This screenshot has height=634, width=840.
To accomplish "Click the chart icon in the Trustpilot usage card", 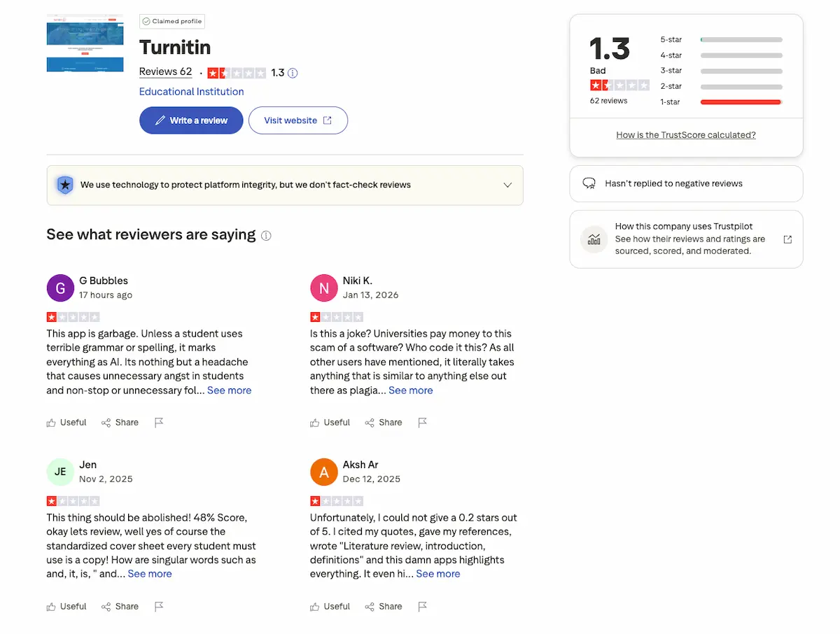I will [594, 239].
